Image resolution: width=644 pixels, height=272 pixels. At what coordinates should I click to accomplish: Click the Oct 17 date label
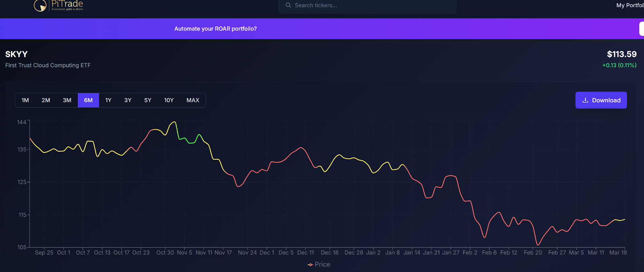click(x=122, y=253)
